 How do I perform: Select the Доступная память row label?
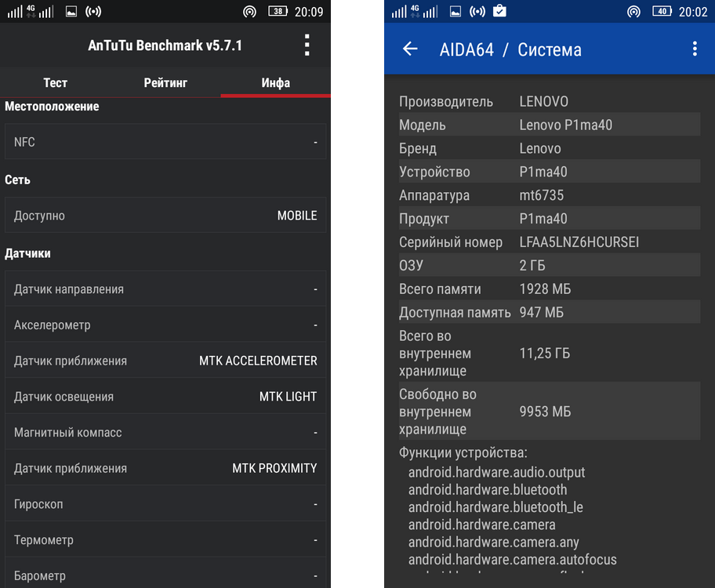[455, 313]
